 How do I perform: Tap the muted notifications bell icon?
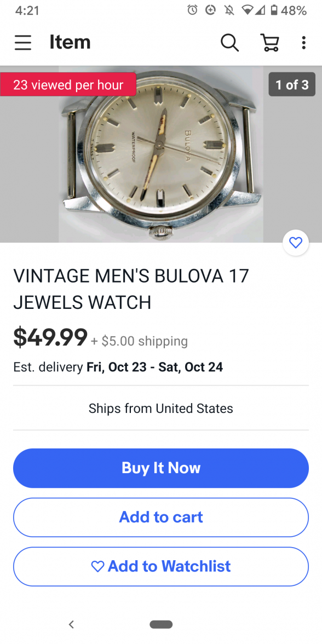pos(229,10)
